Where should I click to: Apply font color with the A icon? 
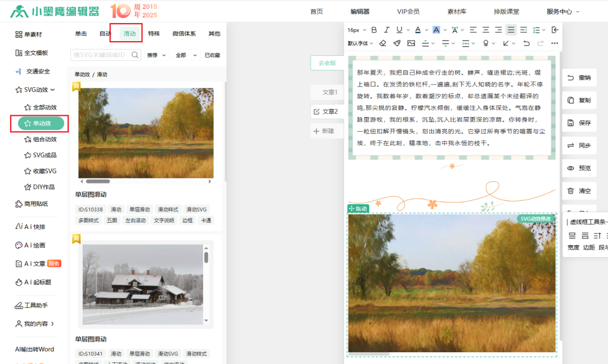418,30
